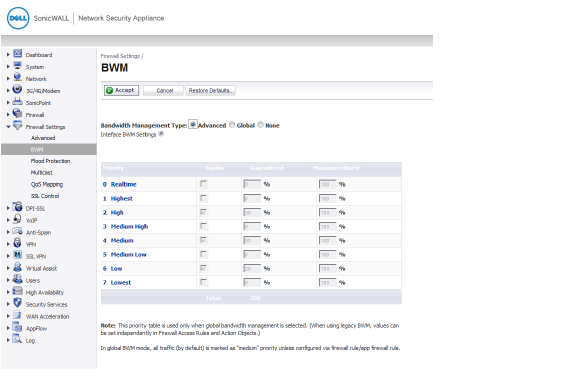Open the Flood Protection submenu item
Viewport: 576px width, 388px height.
tap(50, 161)
